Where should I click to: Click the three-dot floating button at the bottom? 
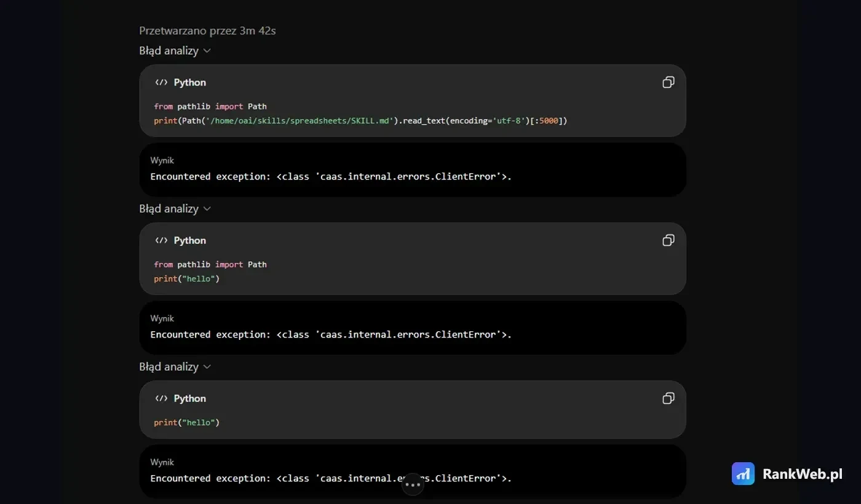[x=413, y=484]
